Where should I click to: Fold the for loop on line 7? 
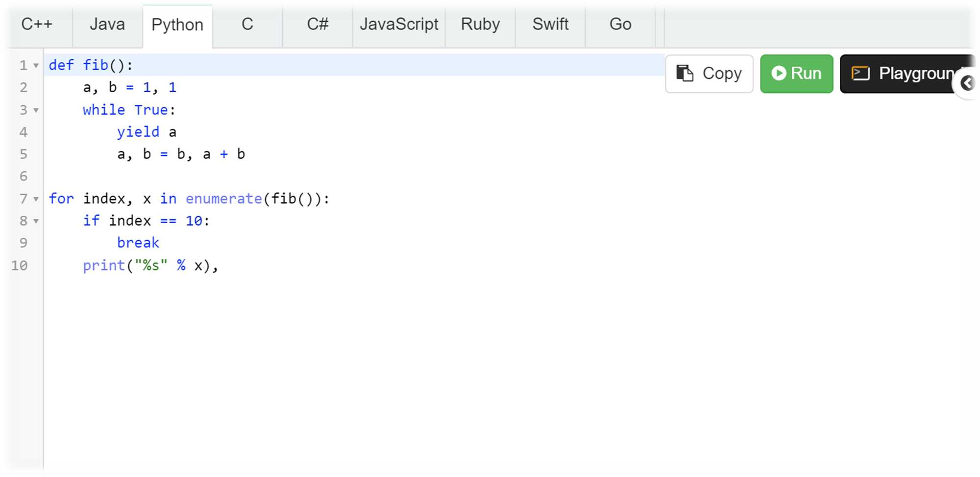coord(36,199)
